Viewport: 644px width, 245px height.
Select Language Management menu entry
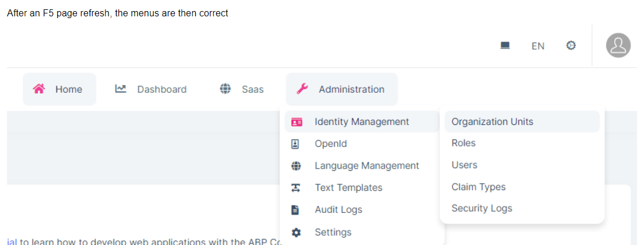click(367, 166)
